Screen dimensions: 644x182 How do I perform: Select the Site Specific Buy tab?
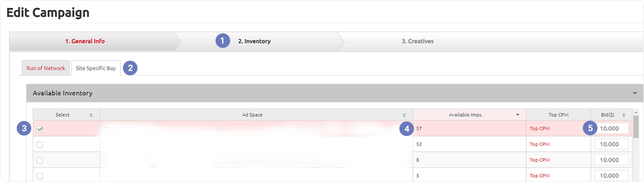(x=96, y=68)
